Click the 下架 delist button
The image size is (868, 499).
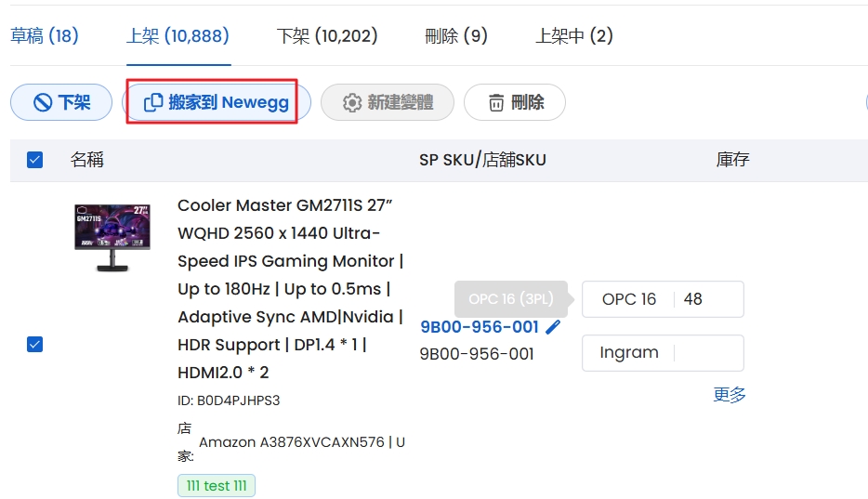point(61,102)
